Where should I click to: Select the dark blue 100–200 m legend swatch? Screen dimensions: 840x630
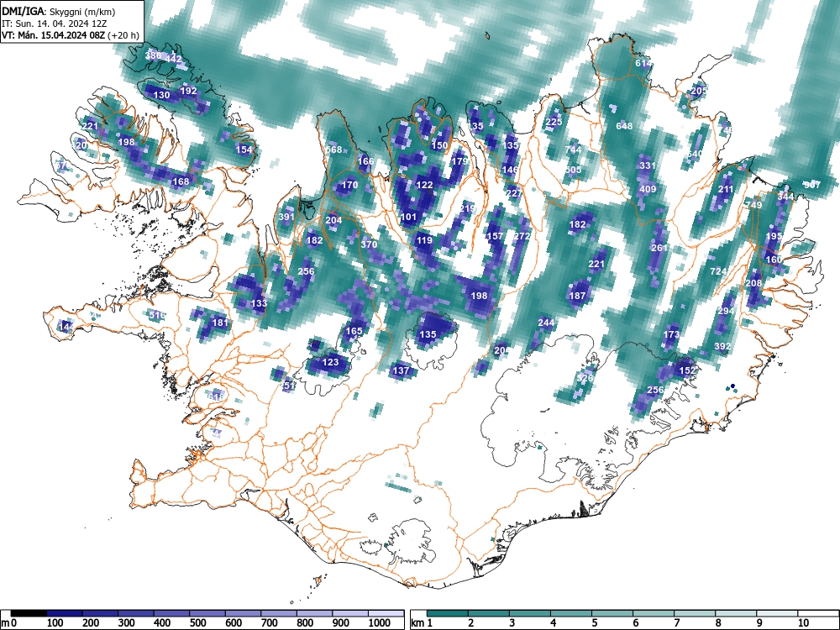point(65,613)
